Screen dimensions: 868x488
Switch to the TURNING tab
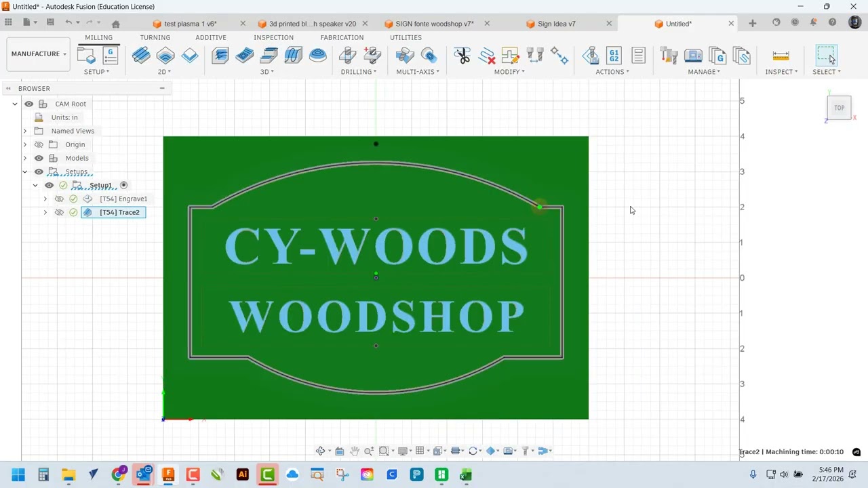click(x=155, y=37)
